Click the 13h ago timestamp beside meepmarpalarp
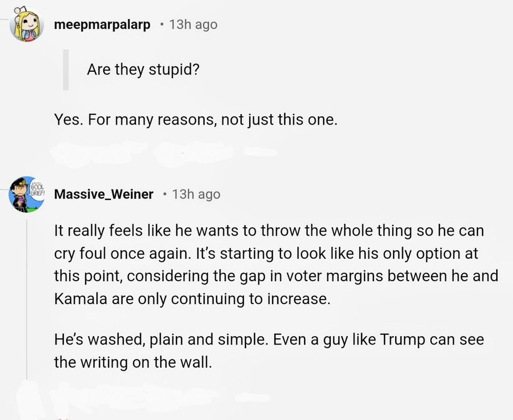Viewport: 513px width, 420px height. (x=193, y=25)
